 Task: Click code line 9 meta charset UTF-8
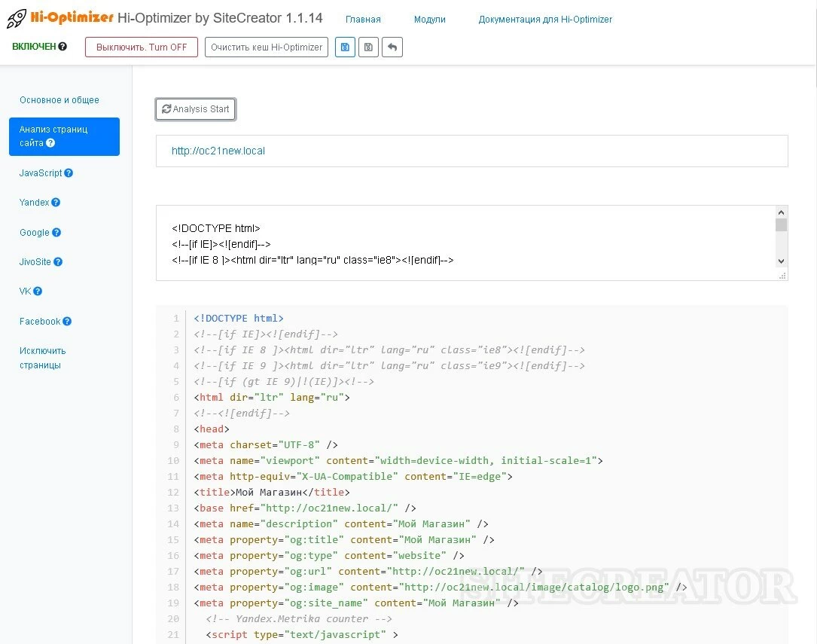(x=266, y=445)
